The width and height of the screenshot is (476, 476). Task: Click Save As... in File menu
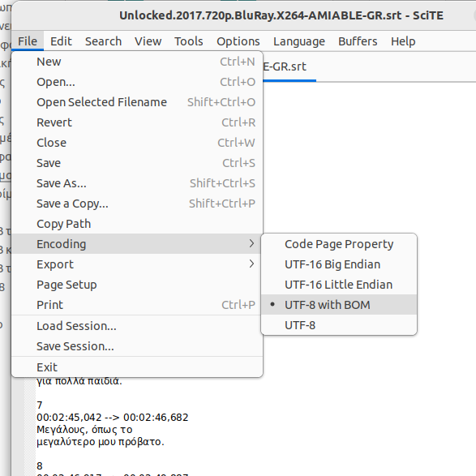(x=137, y=183)
